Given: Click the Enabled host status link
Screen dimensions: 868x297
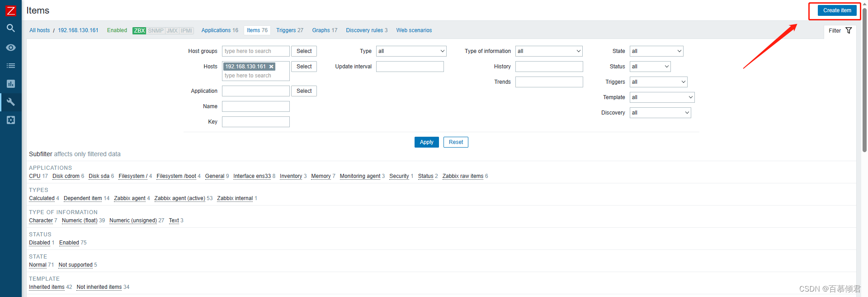Looking at the screenshot, I should tap(117, 30).
